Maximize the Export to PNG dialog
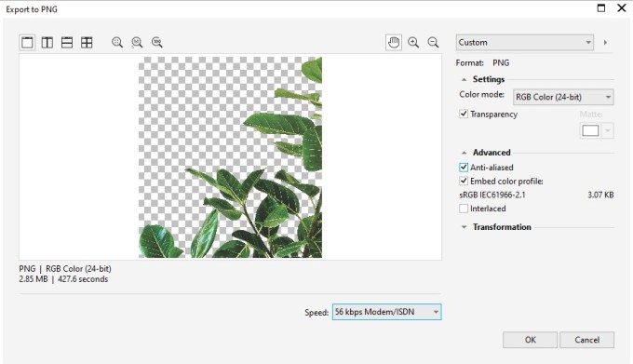 (x=601, y=8)
